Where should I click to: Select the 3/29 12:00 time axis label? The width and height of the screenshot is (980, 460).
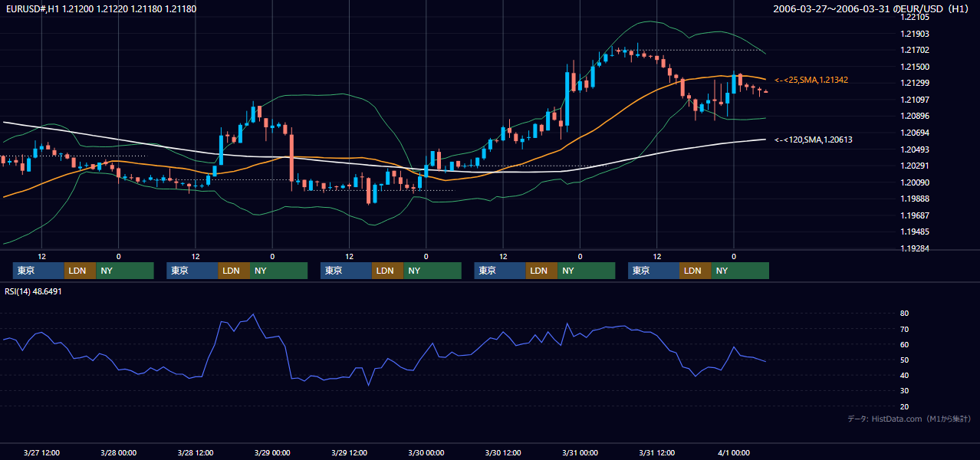[349, 452]
